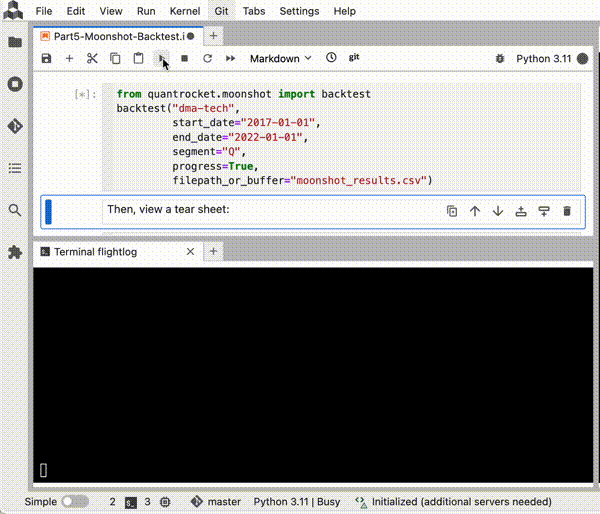Open the Git menu
This screenshot has width=600, height=514.
(221, 11)
